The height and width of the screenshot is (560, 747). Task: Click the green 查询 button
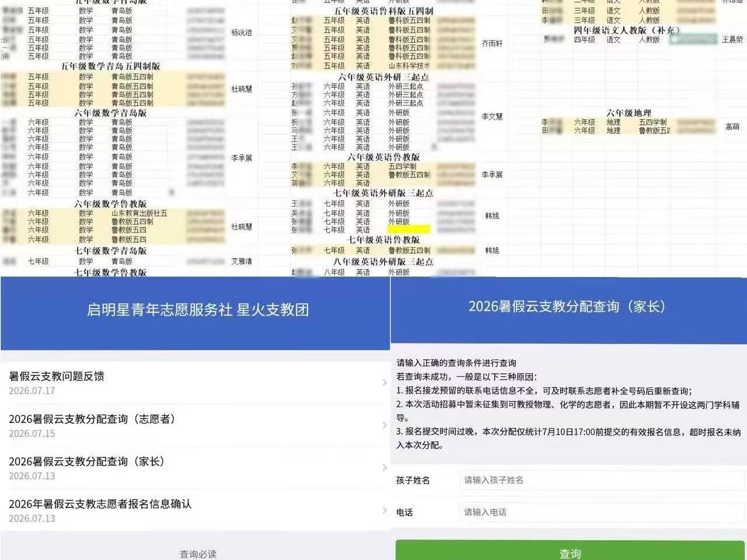pos(570,551)
